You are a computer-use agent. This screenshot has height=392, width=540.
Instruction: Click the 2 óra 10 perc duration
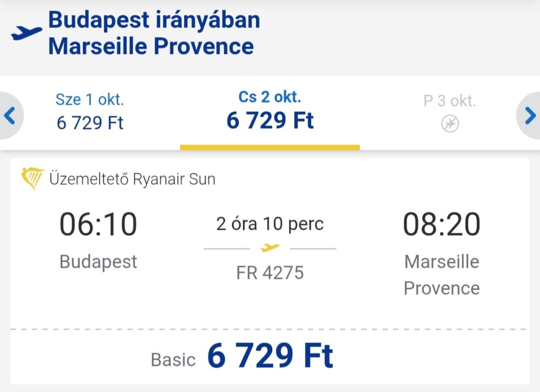(270, 224)
